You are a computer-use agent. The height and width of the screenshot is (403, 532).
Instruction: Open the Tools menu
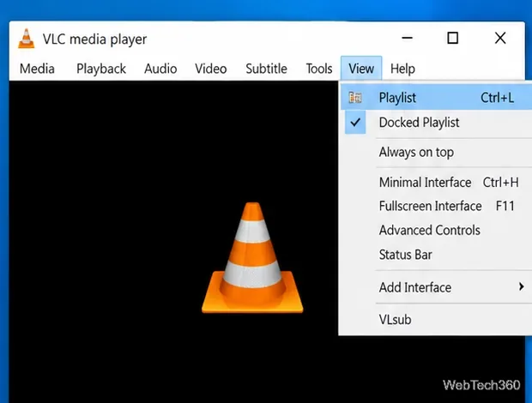pyautogui.click(x=319, y=69)
